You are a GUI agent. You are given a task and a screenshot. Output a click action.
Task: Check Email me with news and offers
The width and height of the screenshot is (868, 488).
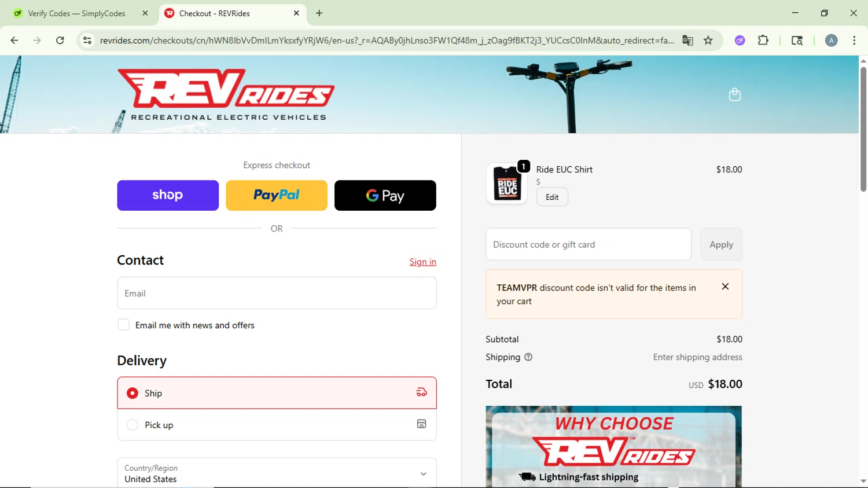(123, 325)
